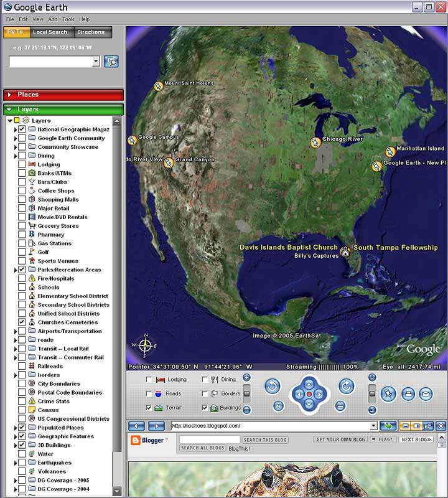Expand the Airports/Transportation folder
This screenshot has height=498, width=448.
pyautogui.click(x=15, y=331)
